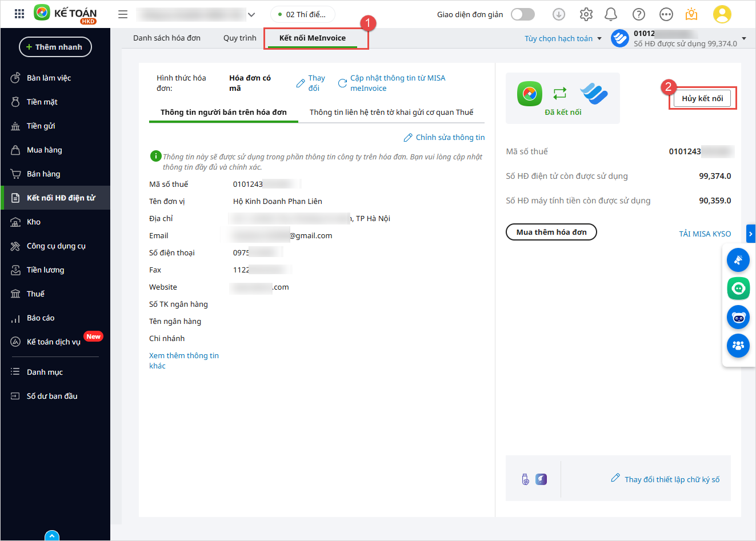Open the app grid launcher icon

(x=19, y=14)
